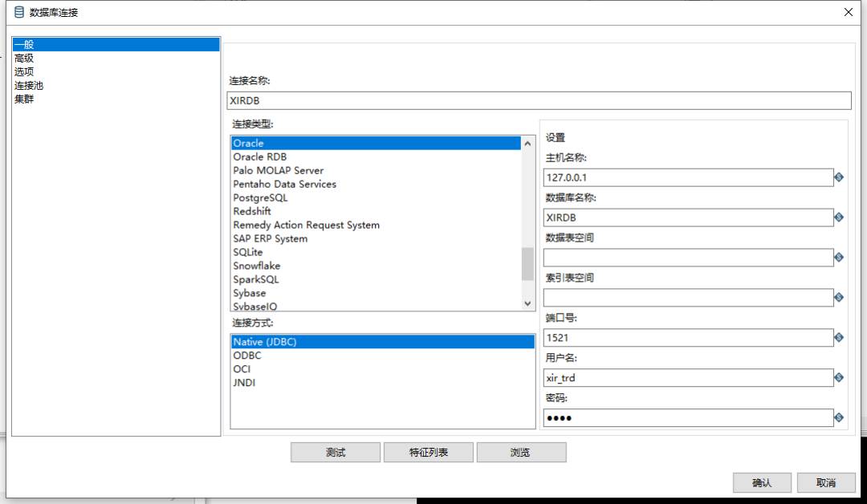Click variable icon beside 索引表空间 field
Image resolution: width=867 pixels, height=504 pixels.
coord(839,297)
